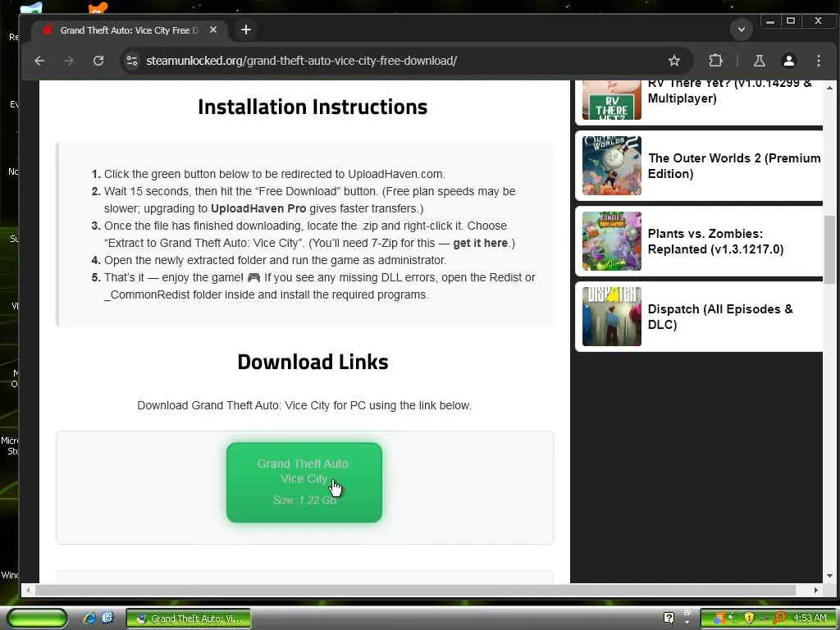This screenshot has width=840, height=630.
Task: Maximize the browser window
Action: pos(791,21)
